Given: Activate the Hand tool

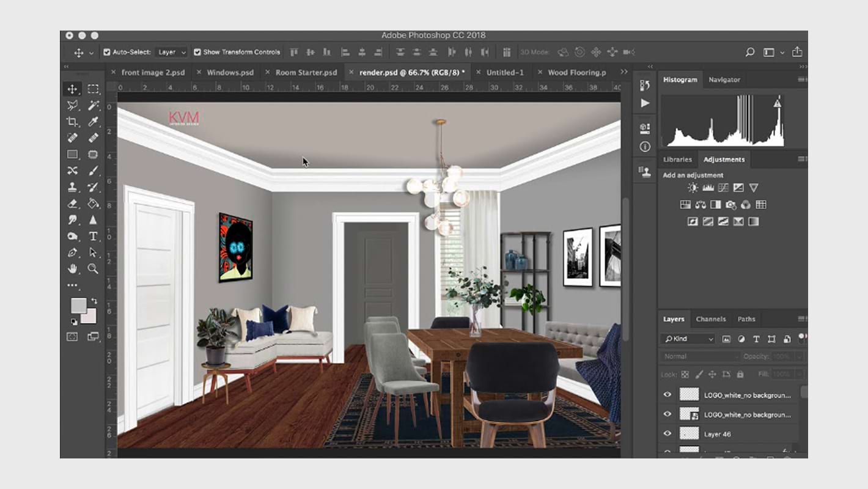Looking at the screenshot, I should tap(72, 268).
